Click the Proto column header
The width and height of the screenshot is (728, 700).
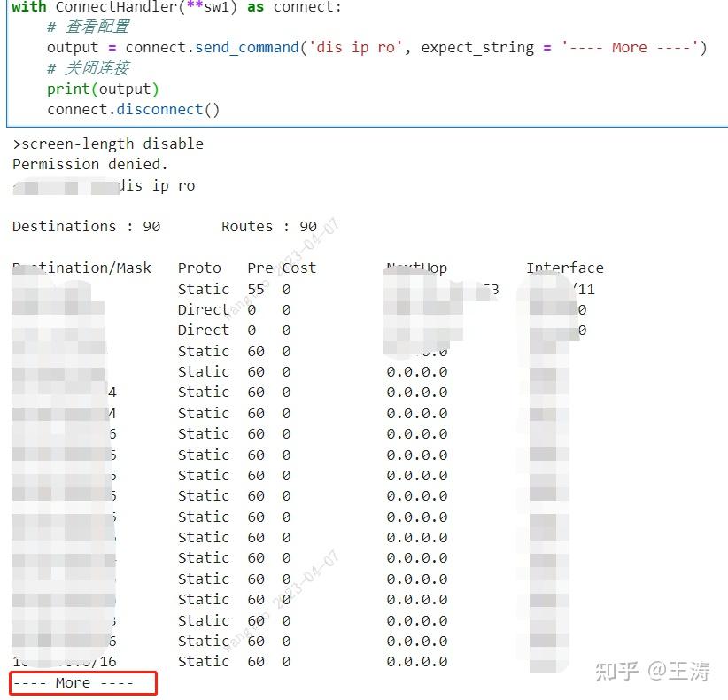pyautogui.click(x=199, y=267)
